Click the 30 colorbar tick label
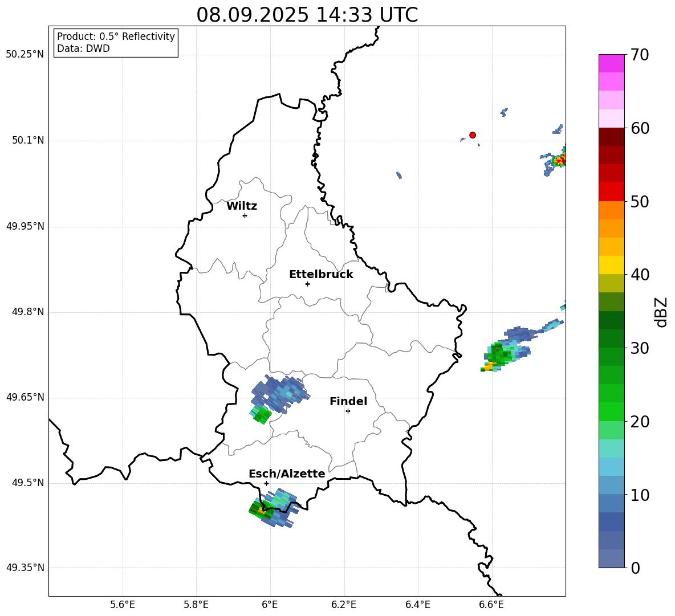The image size is (675, 616). coord(640,348)
